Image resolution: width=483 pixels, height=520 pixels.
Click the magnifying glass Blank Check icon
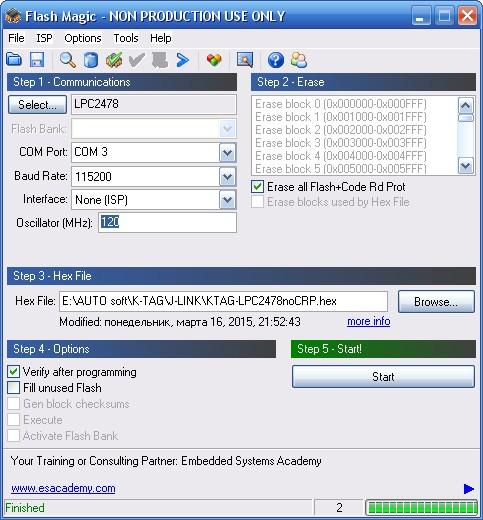pyautogui.click(x=68, y=60)
